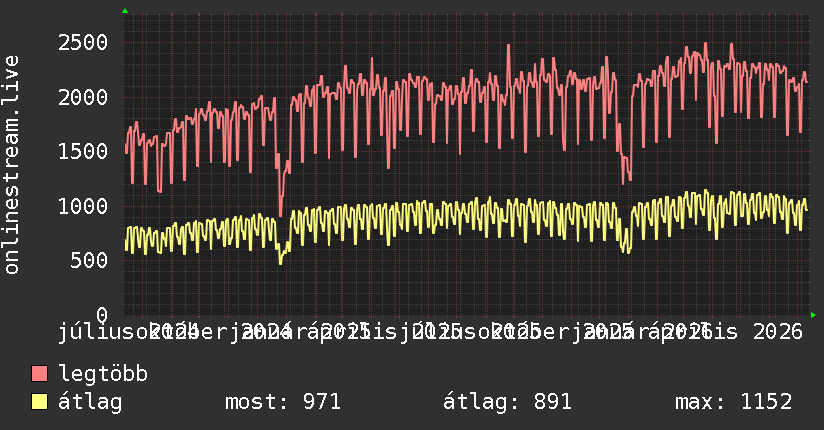The width and height of the screenshot is (824, 430).
Task: Click the most: 971 statistic
Action: pos(283,402)
